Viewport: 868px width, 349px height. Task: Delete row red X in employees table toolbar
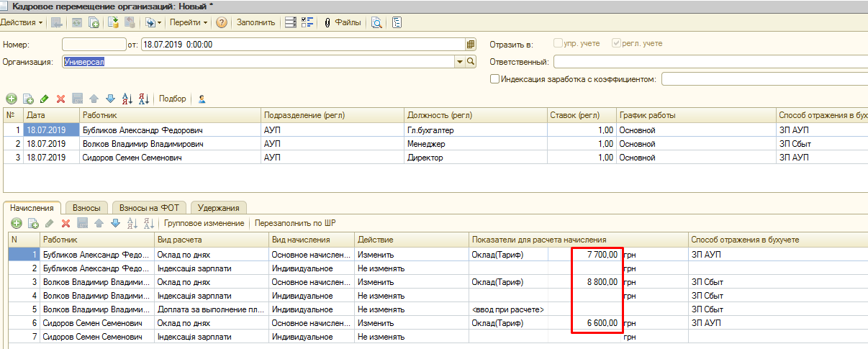click(x=61, y=99)
